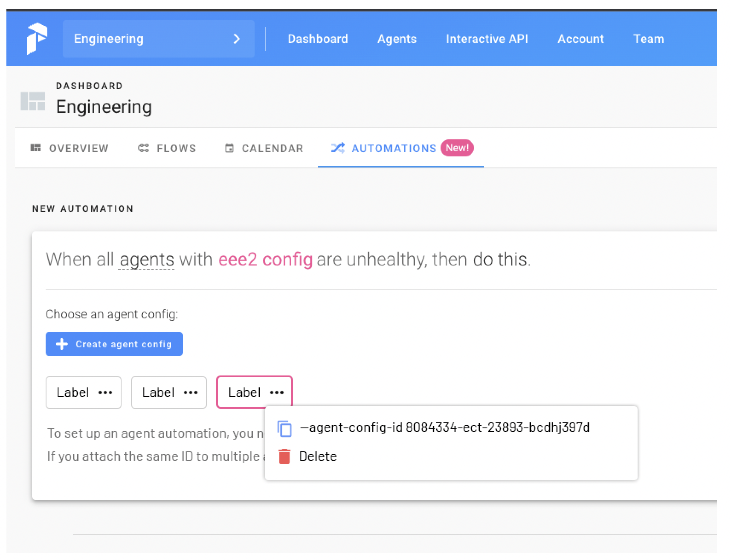
Task: Click the Create agent config button
Action: tap(114, 344)
